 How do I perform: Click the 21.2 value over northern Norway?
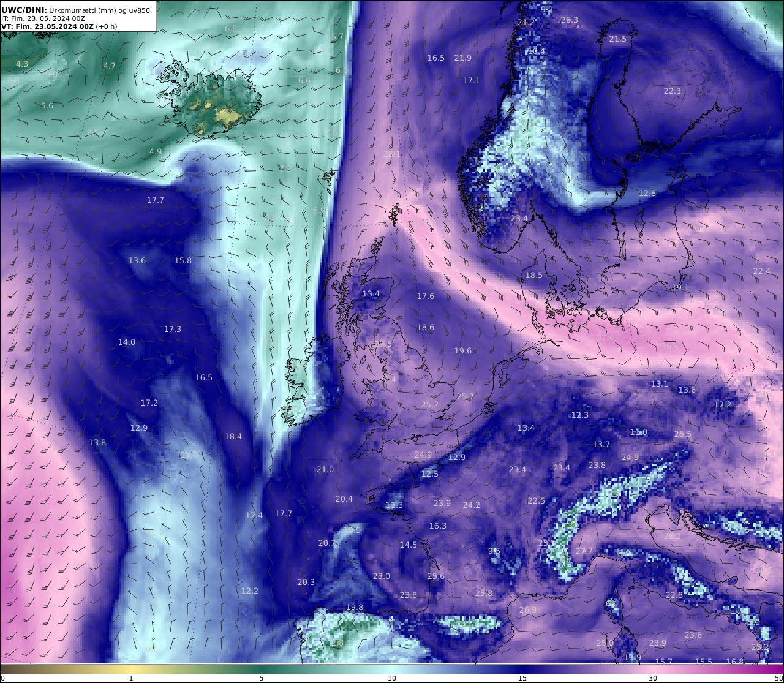click(x=526, y=22)
